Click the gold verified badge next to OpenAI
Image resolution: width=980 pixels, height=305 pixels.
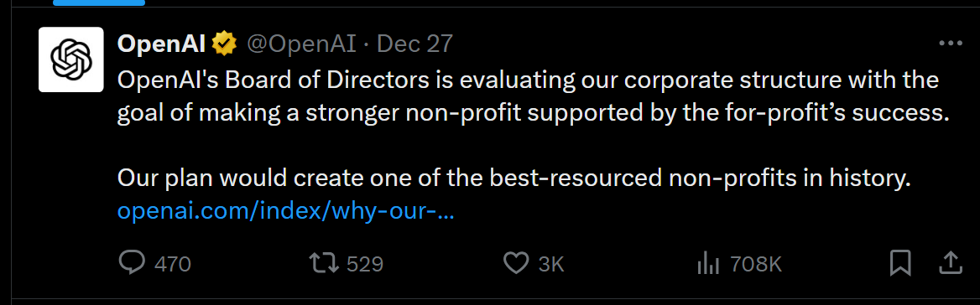coord(224,44)
